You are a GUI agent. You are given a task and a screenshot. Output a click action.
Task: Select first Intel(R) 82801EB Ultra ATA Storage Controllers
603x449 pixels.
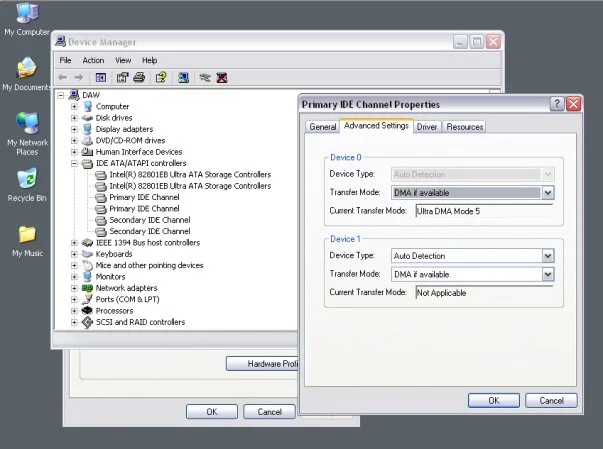pyautogui.click(x=190, y=175)
